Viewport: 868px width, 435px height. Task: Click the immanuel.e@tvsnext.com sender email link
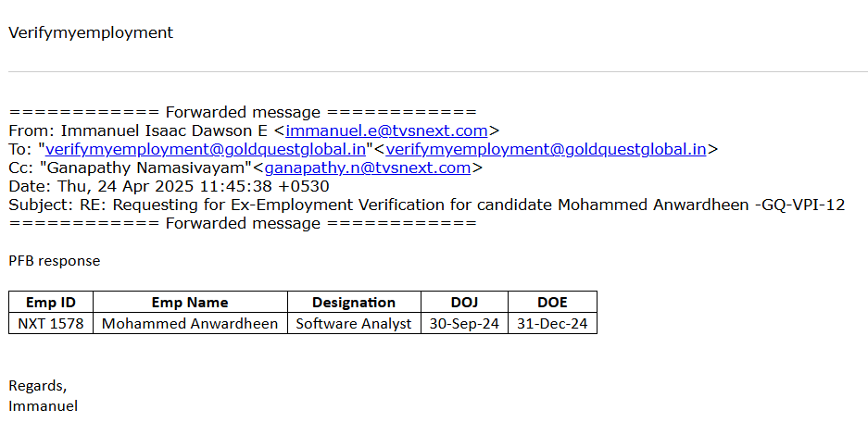[386, 131]
